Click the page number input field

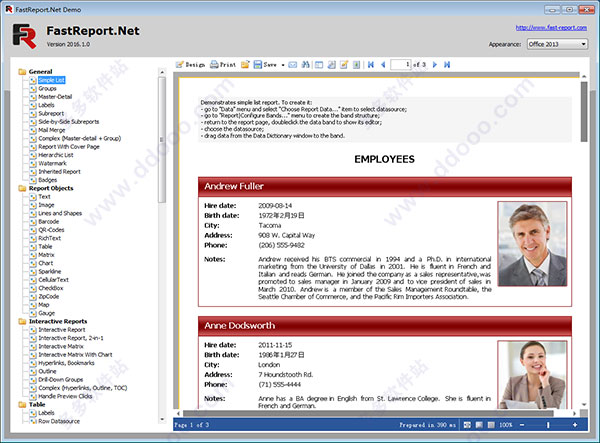(400, 65)
